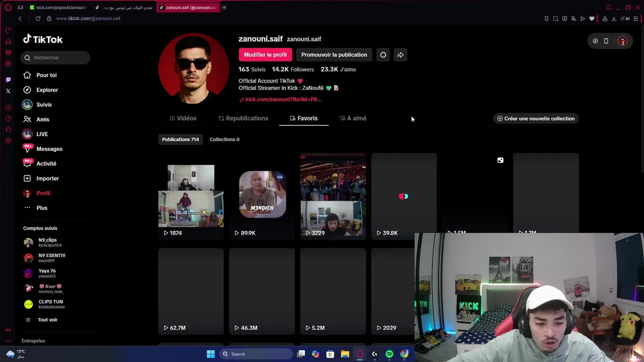The image size is (644, 362).
Task: Open the ad blocker shield icon
Action: pyautogui.click(x=565, y=19)
